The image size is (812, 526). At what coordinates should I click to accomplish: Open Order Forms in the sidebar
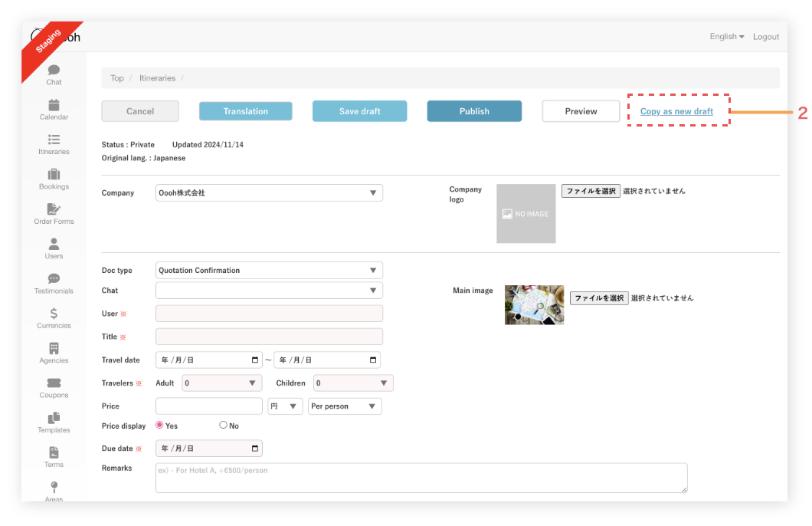(x=54, y=210)
